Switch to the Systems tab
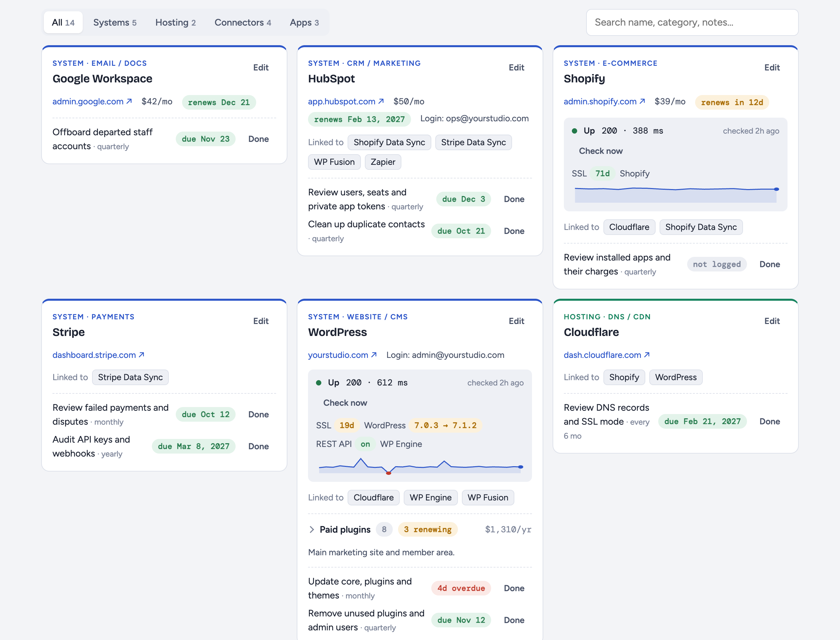Screen dimensions: 840x640 pyautogui.click(x=115, y=23)
